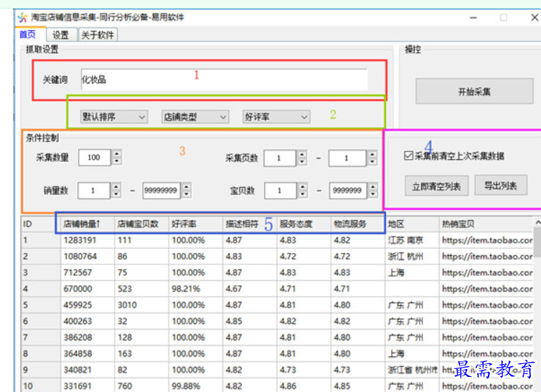
Task: Open the 默认排序 dropdown
Action: click(114, 117)
